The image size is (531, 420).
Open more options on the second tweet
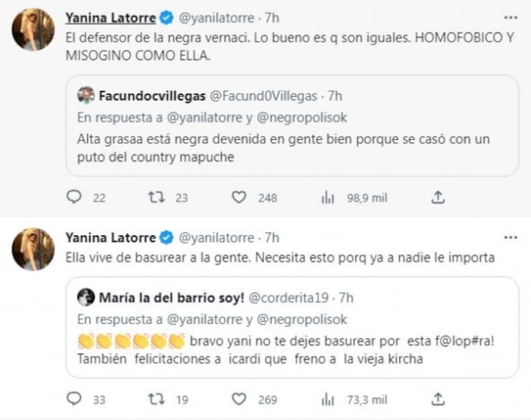click(x=511, y=237)
